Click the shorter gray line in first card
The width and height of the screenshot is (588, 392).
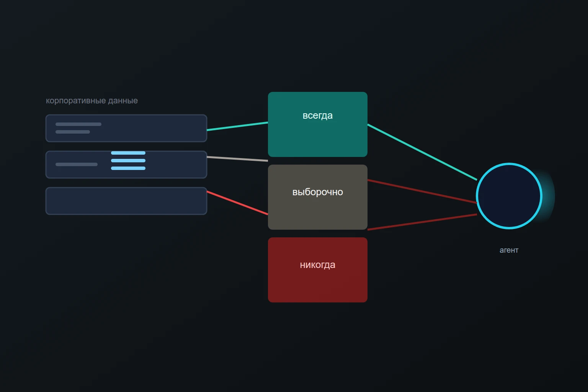(x=73, y=132)
